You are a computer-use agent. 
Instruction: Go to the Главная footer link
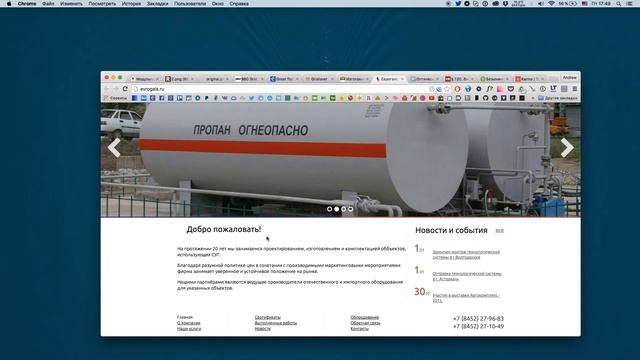[x=185, y=317]
